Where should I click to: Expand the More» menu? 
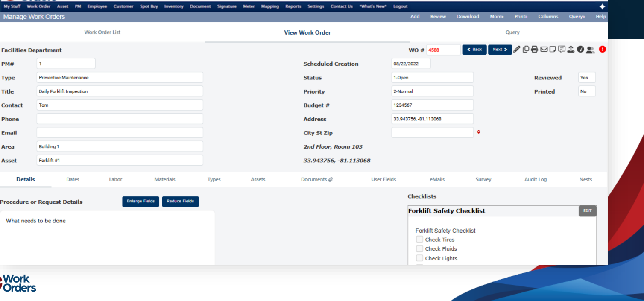coord(497,17)
